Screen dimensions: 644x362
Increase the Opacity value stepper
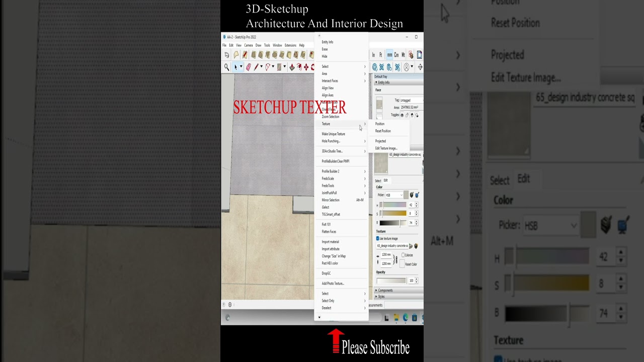click(x=416, y=279)
